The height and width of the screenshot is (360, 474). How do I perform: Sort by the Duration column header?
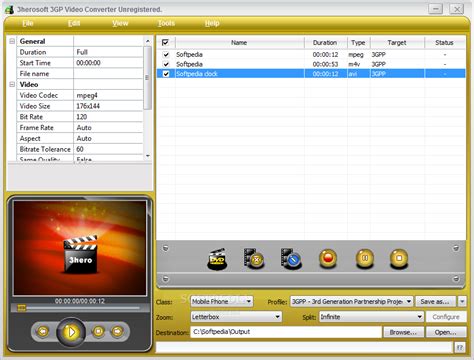(325, 43)
